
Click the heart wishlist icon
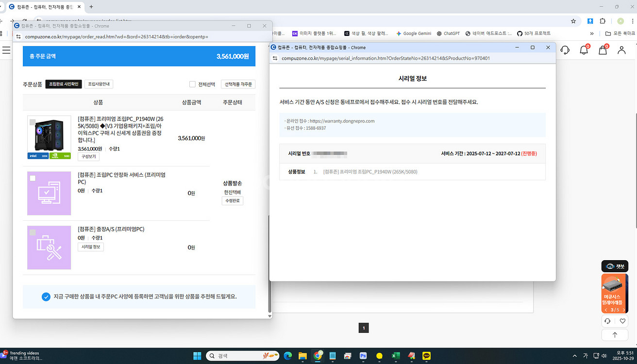(622, 321)
